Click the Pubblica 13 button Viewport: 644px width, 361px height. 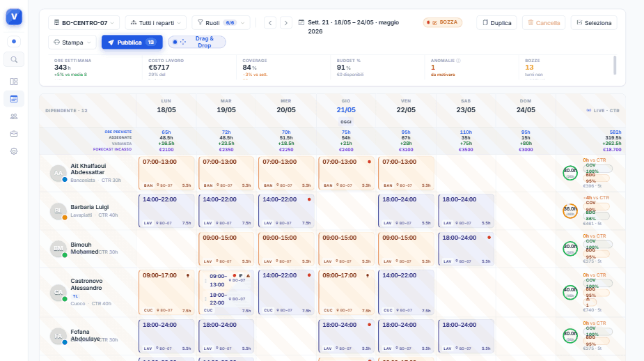[132, 42]
